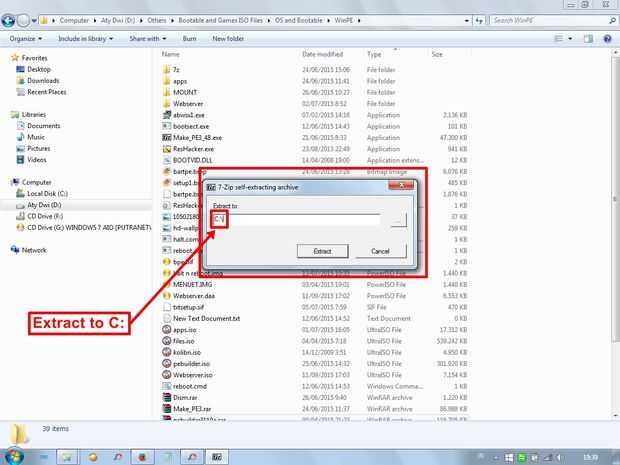Click the Webserver.daa PowerISO file icon
Image resolution: width=620 pixels, height=465 pixels.
pos(166,296)
